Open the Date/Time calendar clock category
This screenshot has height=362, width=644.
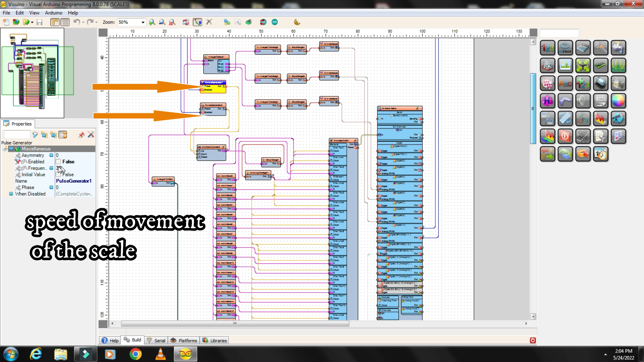[x=601, y=154]
